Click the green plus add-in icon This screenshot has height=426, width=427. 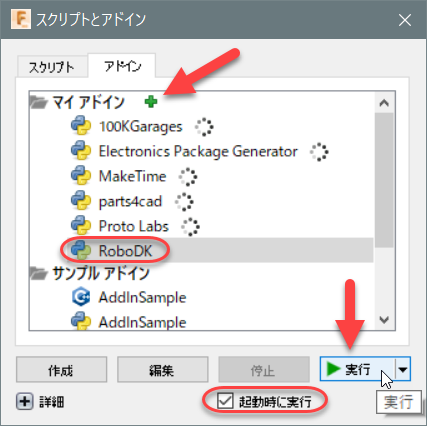click(151, 102)
